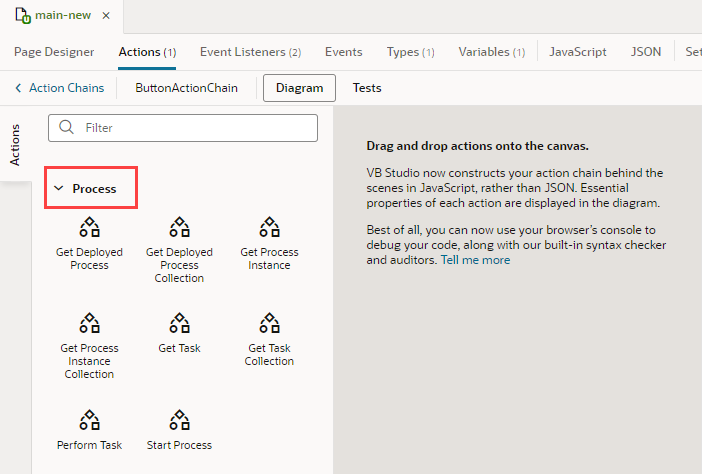The height and width of the screenshot is (474, 702).
Task: Close the main-new tab
Action: tap(106, 16)
